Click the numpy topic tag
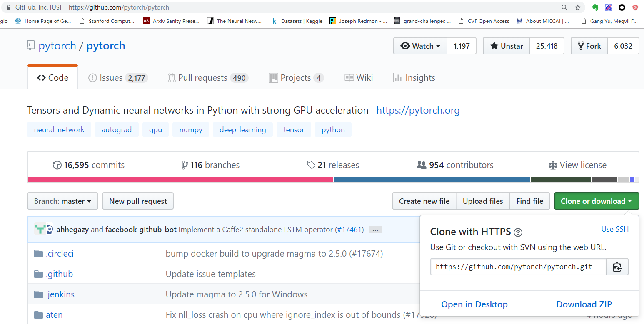This screenshot has height=324, width=644. click(x=191, y=130)
